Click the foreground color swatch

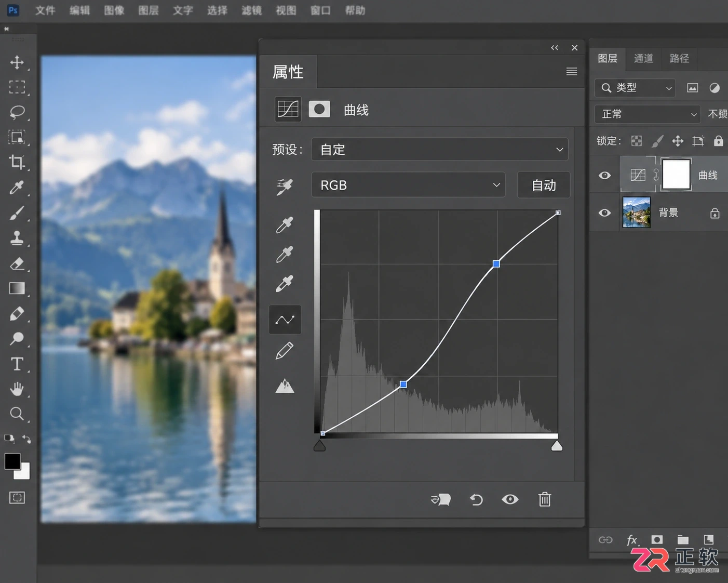click(x=12, y=461)
